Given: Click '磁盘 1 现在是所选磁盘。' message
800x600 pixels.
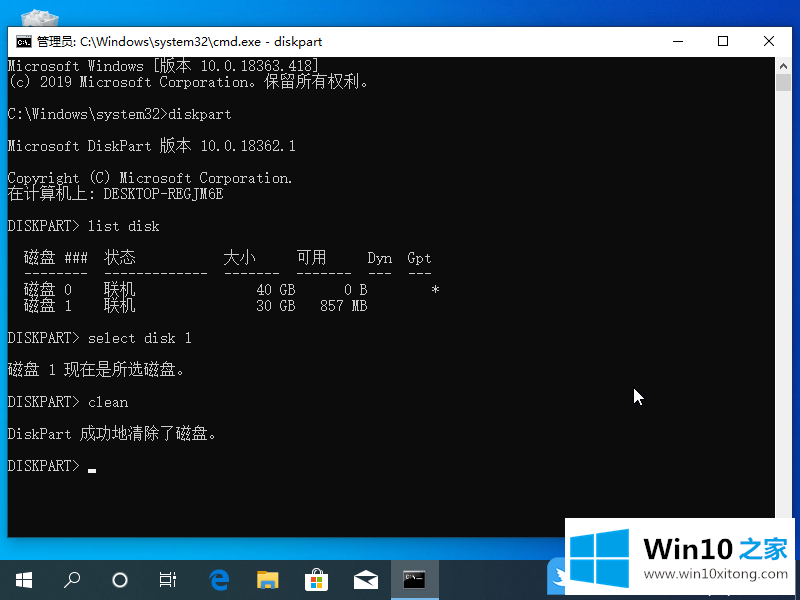Looking at the screenshot, I should click(x=96, y=369).
